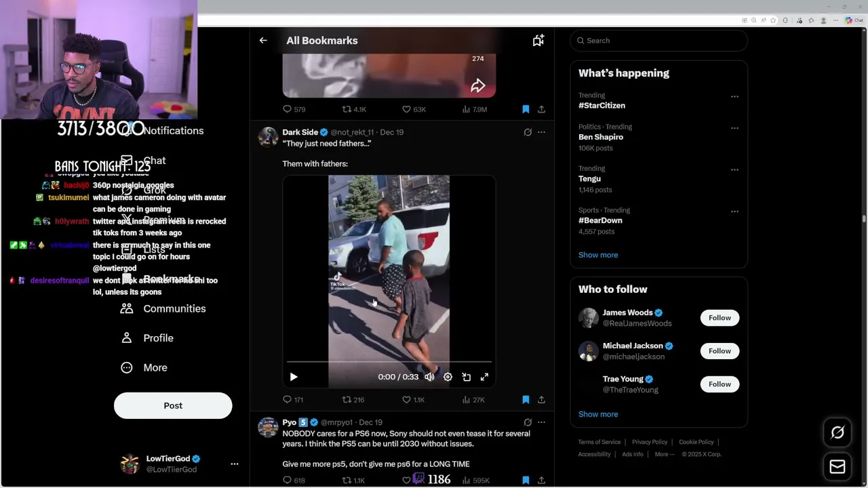Viewport: 868px width, 488px height.
Task: View Dark Side post 27K views
Action: (x=473, y=400)
